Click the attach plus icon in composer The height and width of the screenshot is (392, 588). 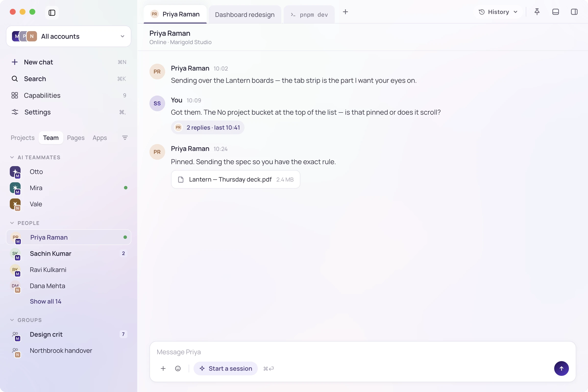click(163, 368)
